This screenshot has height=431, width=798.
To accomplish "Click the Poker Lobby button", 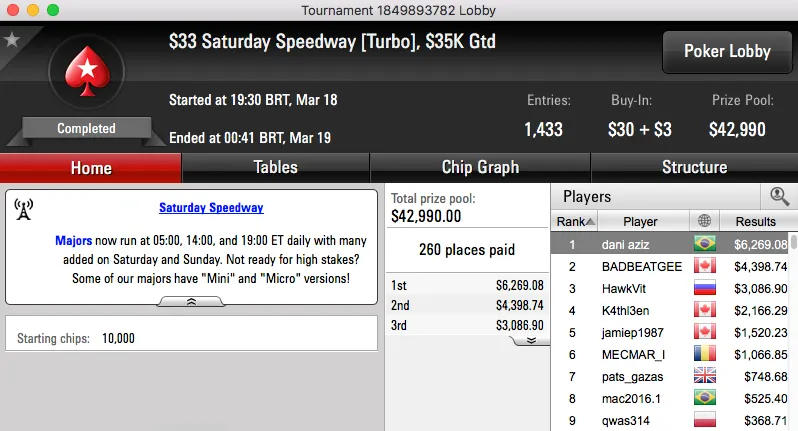I will (x=725, y=51).
